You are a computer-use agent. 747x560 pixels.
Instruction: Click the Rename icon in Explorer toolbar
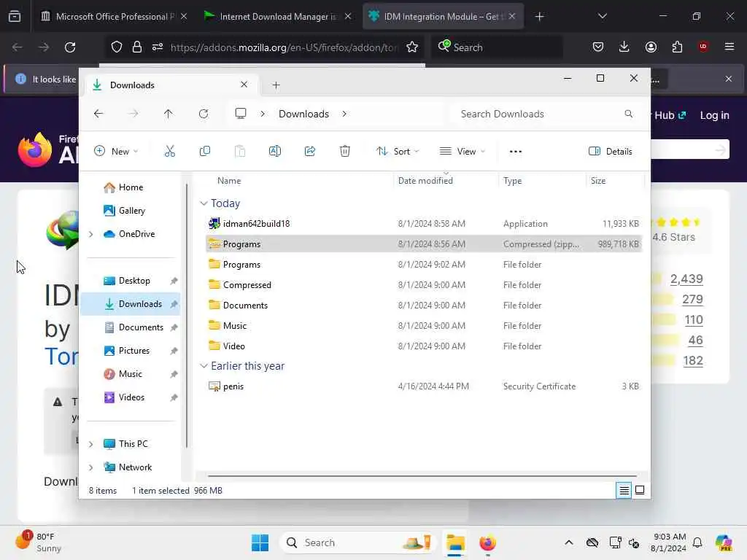pyautogui.click(x=275, y=152)
